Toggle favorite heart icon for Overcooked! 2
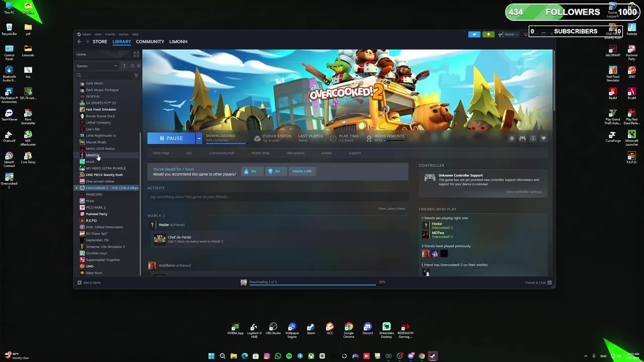This screenshot has height=362, width=644. coord(543,138)
